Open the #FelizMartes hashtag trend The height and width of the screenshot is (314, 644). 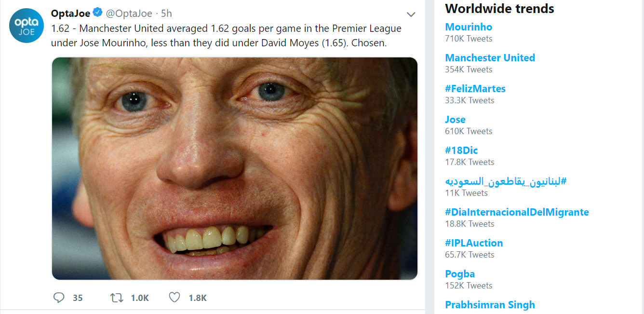point(475,89)
